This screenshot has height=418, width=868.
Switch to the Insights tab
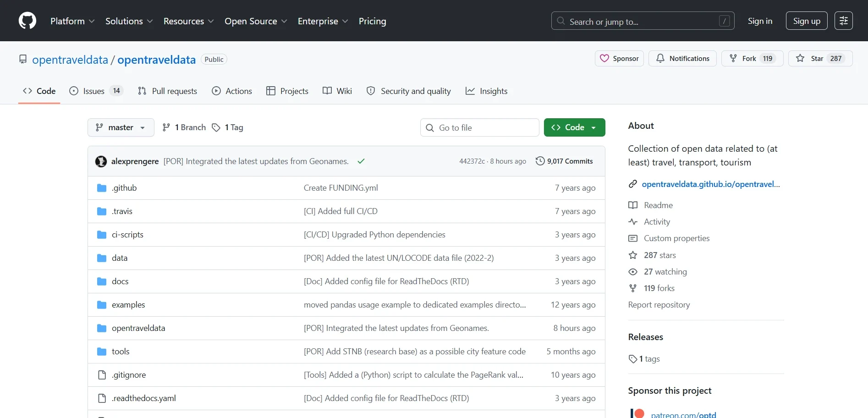(x=487, y=91)
